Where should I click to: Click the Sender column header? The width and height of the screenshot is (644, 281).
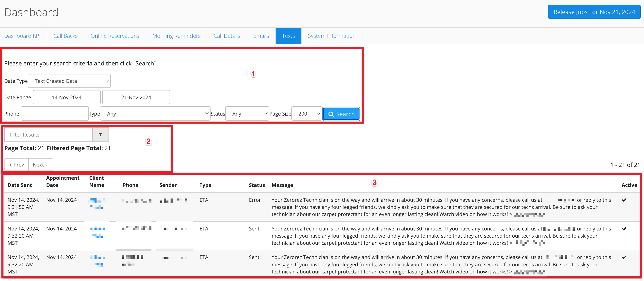point(168,185)
